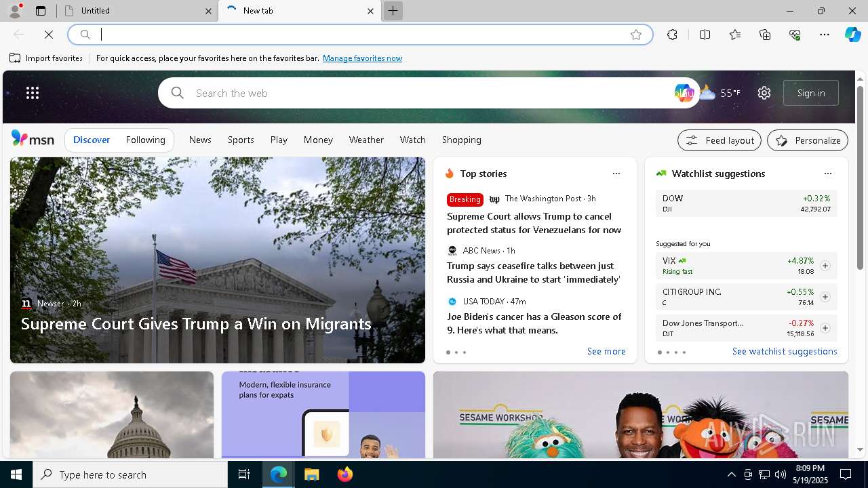
Task: Click Manage favorites now link
Action: [362, 58]
